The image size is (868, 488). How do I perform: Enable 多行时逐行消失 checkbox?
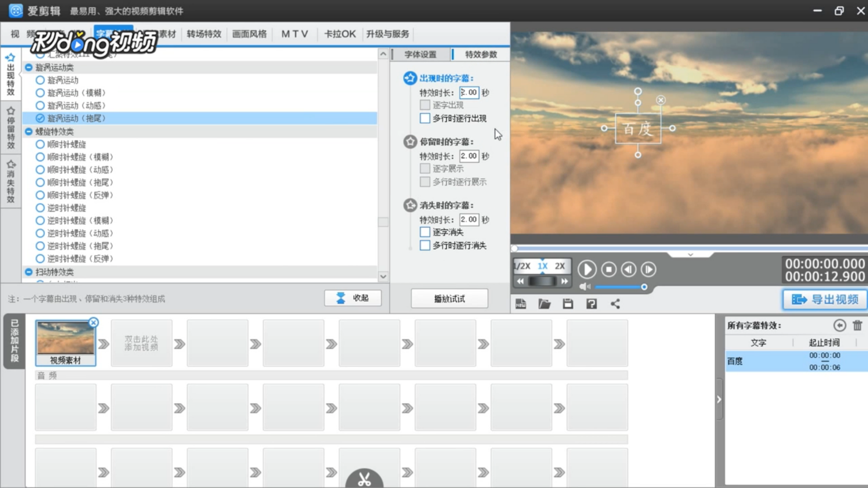coord(425,245)
